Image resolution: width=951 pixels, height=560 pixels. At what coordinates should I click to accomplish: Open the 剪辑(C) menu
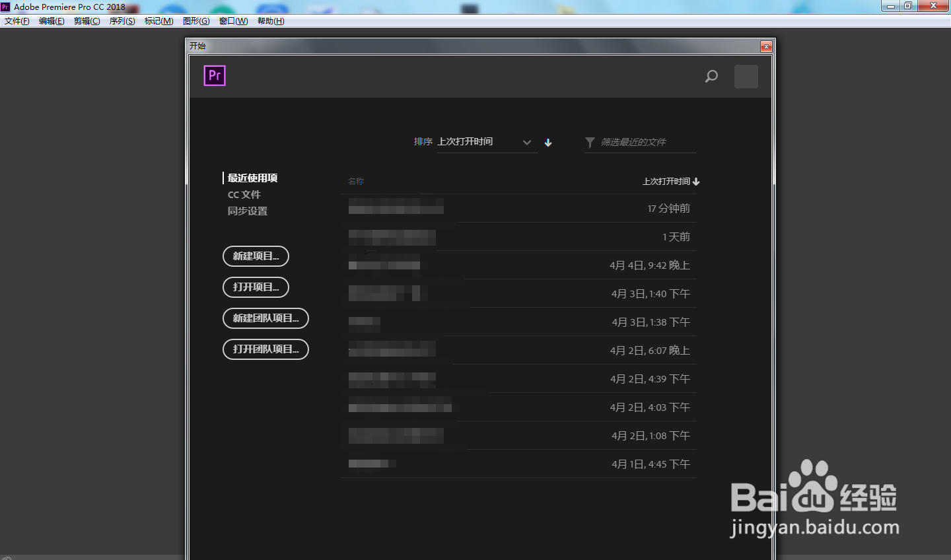[x=87, y=21]
